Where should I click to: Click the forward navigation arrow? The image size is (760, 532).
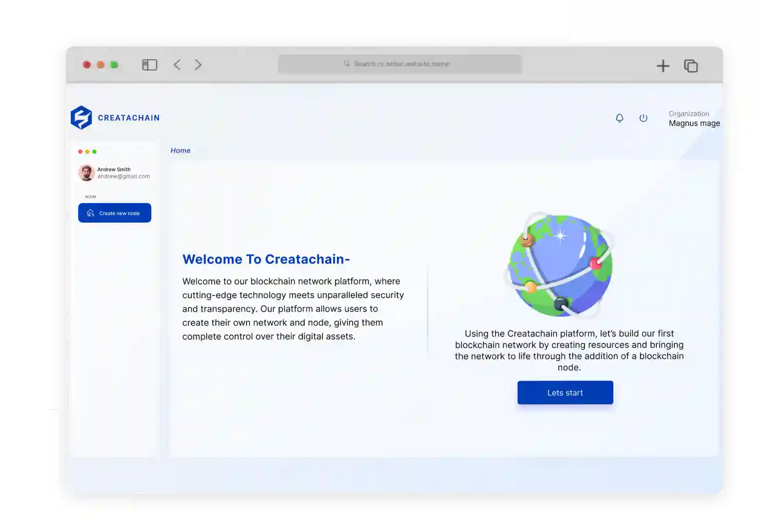pos(198,65)
